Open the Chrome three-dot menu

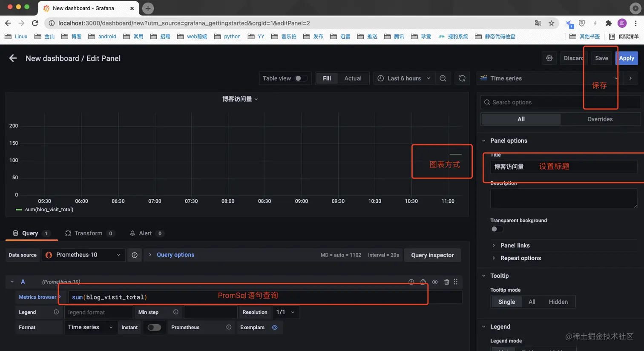(636, 23)
